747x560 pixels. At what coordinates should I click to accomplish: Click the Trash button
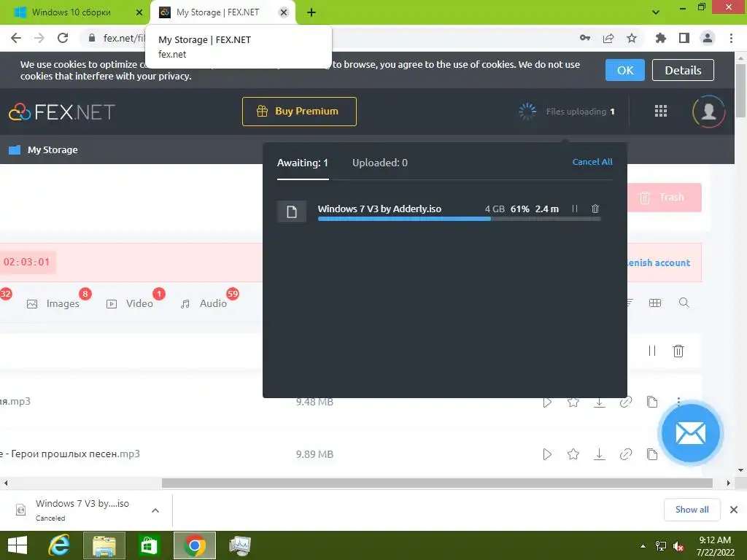click(664, 197)
